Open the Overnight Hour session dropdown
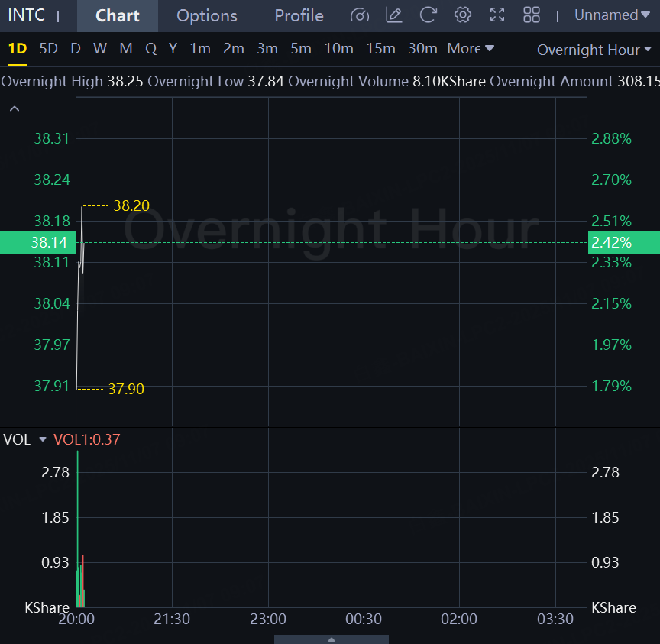The width and height of the screenshot is (660, 644). 594,50
